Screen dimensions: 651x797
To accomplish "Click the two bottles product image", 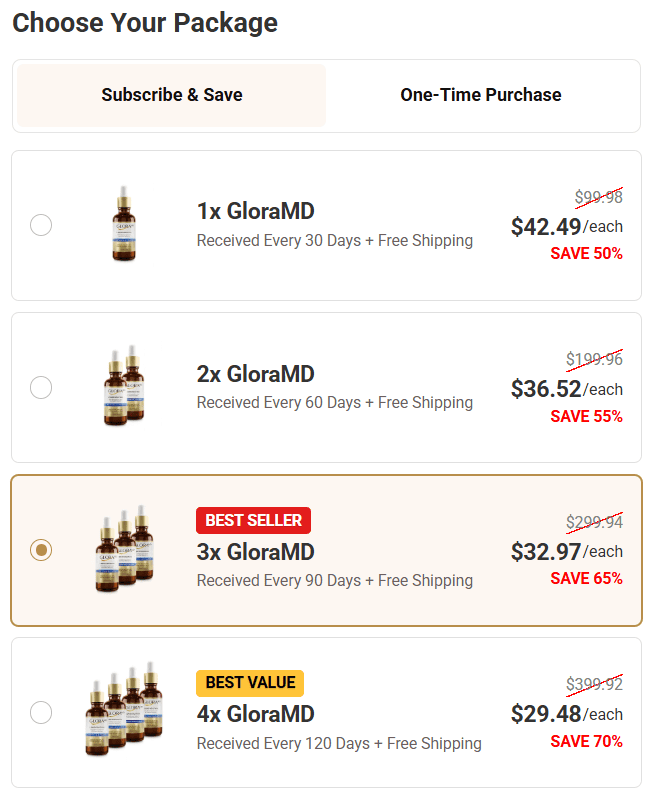I will (x=125, y=385).
